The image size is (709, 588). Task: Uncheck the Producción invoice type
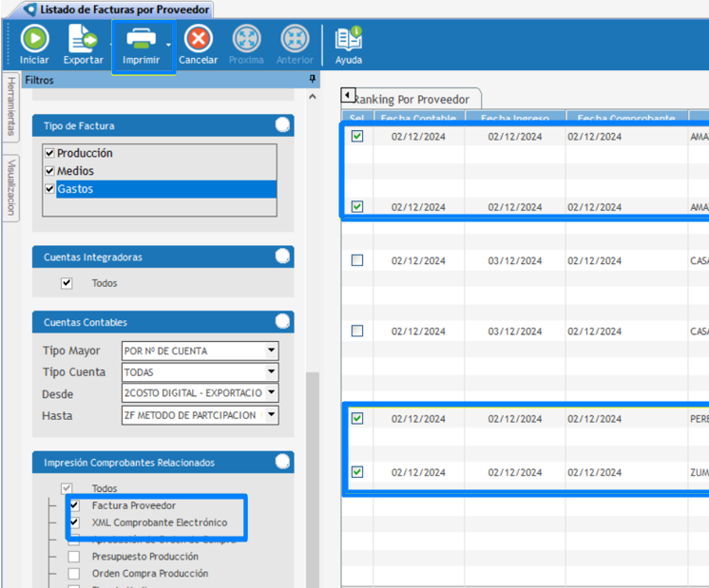(x=49, y=153)
